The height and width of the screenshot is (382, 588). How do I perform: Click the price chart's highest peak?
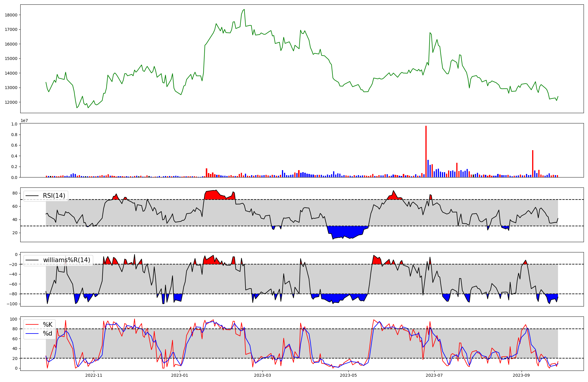click(244, 10)
